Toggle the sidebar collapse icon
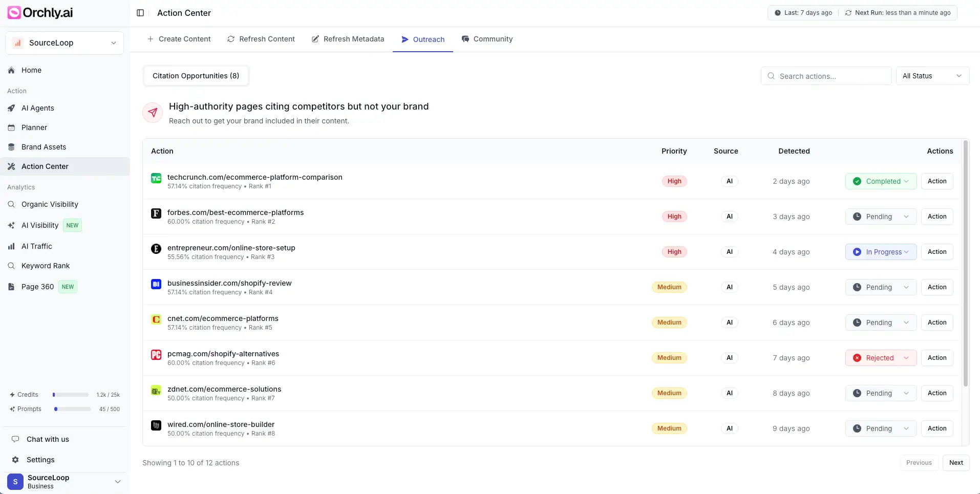This screenshot has width=980, height=494. 140,13
